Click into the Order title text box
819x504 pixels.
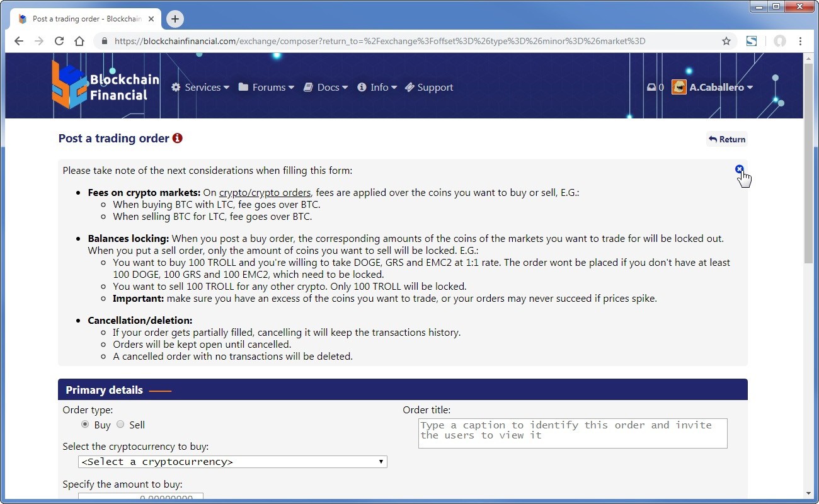(573, 433)
